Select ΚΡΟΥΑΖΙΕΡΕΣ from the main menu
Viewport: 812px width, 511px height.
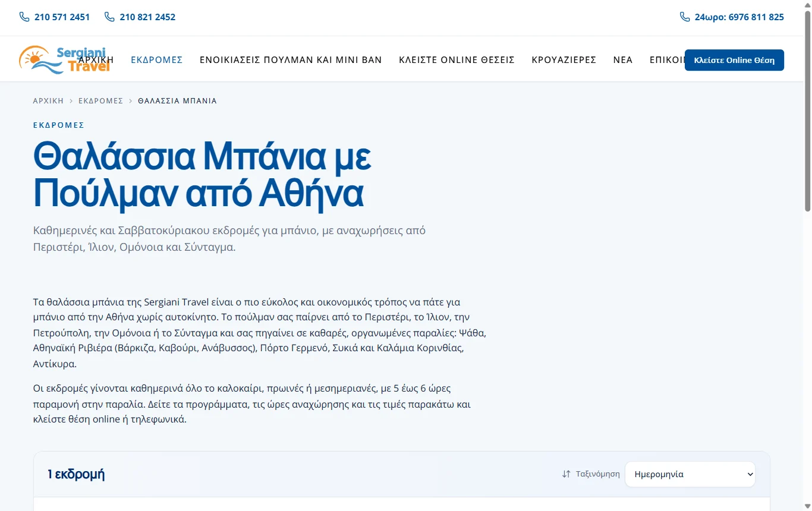tap(564, 60)
